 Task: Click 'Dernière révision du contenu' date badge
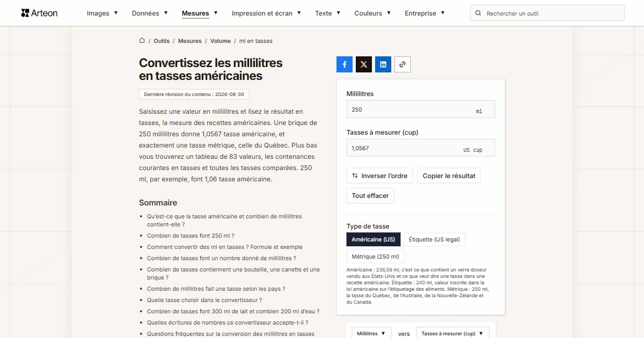point(194,94)
